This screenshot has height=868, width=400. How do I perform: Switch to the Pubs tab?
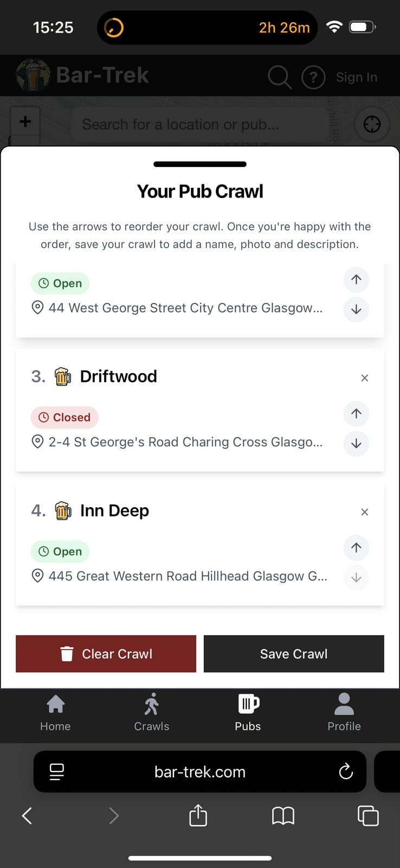[248, 713]
